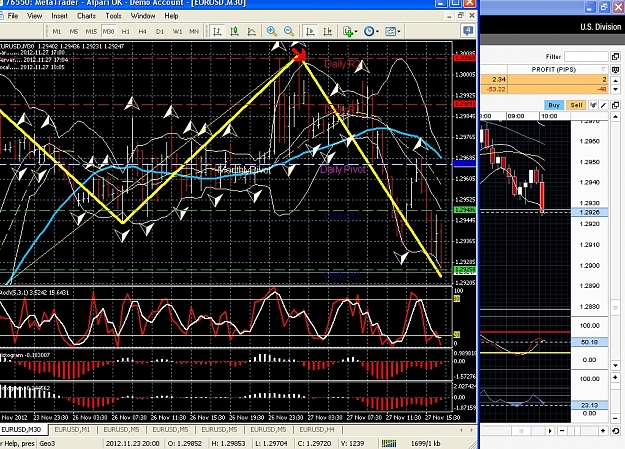This screenshot has height=449, width=625.
Task: Click Buy button in right window
Action: pos(554,105)
